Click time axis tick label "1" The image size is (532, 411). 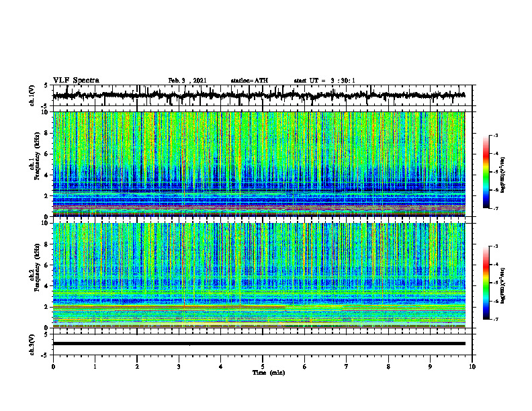(95, 367)
